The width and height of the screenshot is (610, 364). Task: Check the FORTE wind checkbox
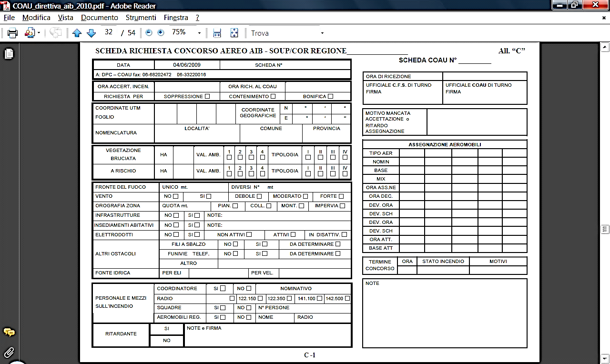tap(341, 196)
